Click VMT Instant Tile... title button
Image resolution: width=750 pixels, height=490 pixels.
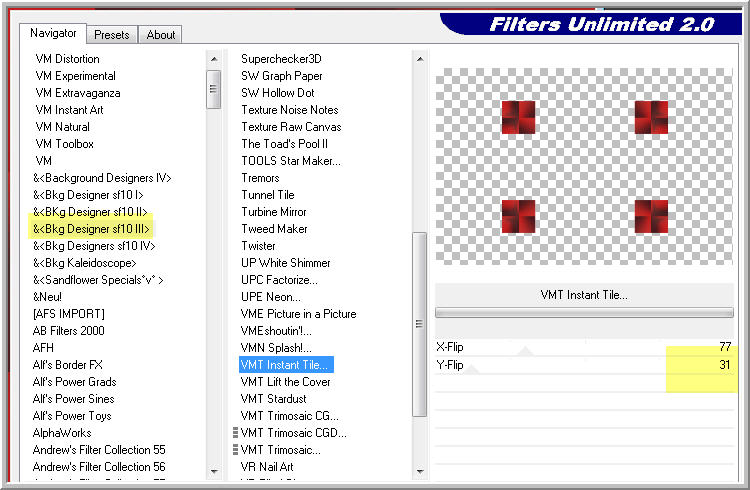584,295
